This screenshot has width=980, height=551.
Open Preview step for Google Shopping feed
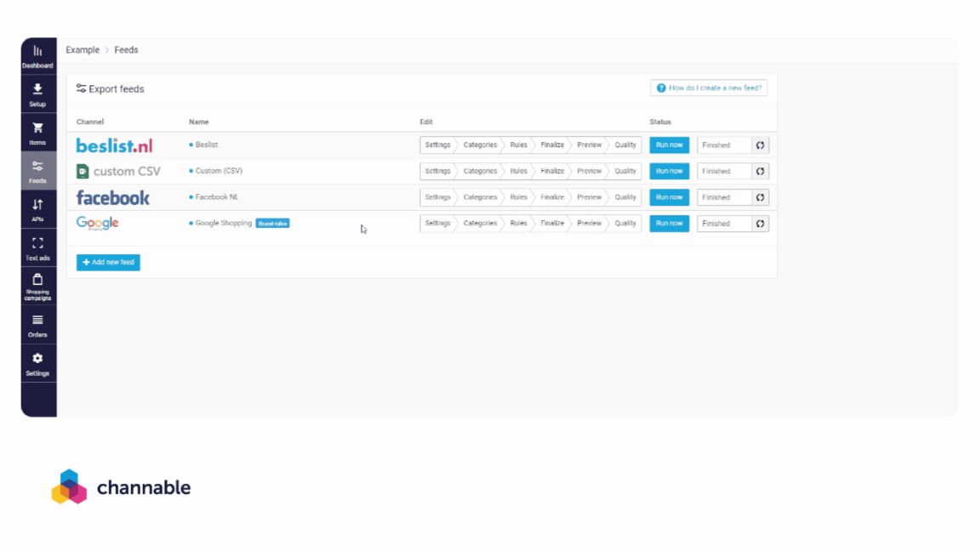point(589,224)
